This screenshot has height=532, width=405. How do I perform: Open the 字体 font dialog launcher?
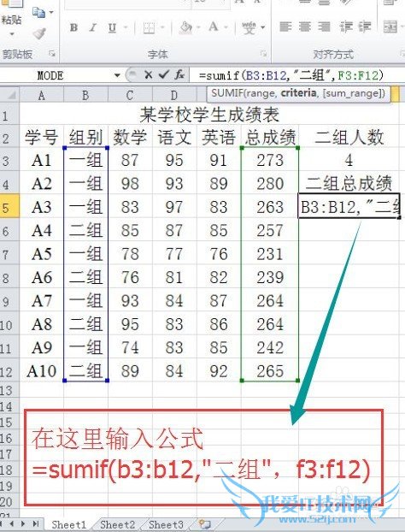[x=264, y=54]
